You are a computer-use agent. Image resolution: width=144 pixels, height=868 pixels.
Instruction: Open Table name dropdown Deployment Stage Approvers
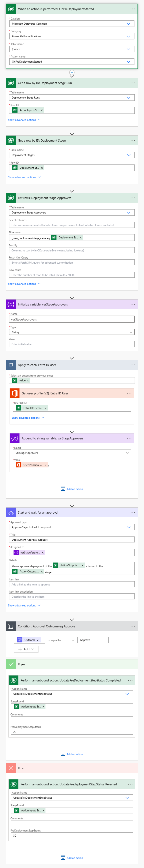tap(72, 213)
